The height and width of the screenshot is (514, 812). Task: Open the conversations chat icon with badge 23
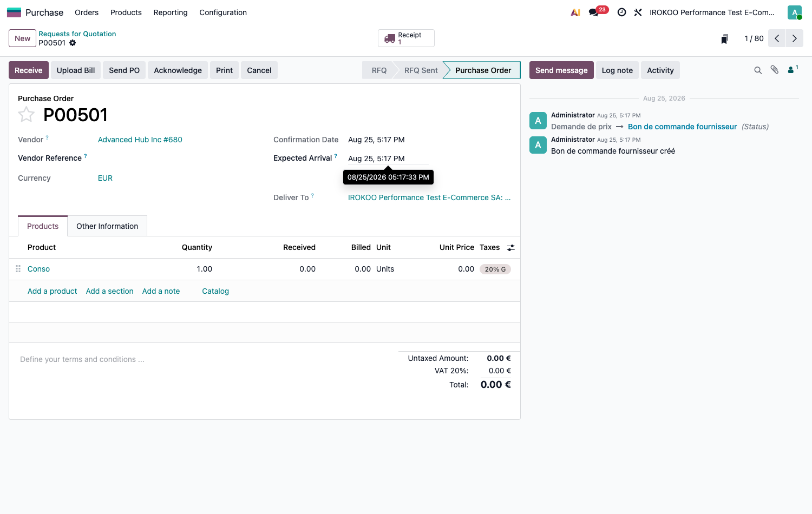coord(594,12)
